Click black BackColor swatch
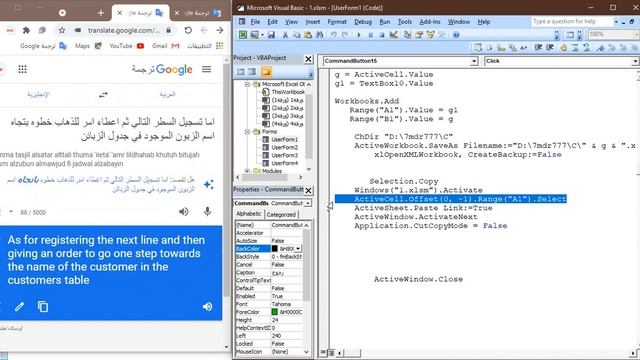 (x=275, y=249)
